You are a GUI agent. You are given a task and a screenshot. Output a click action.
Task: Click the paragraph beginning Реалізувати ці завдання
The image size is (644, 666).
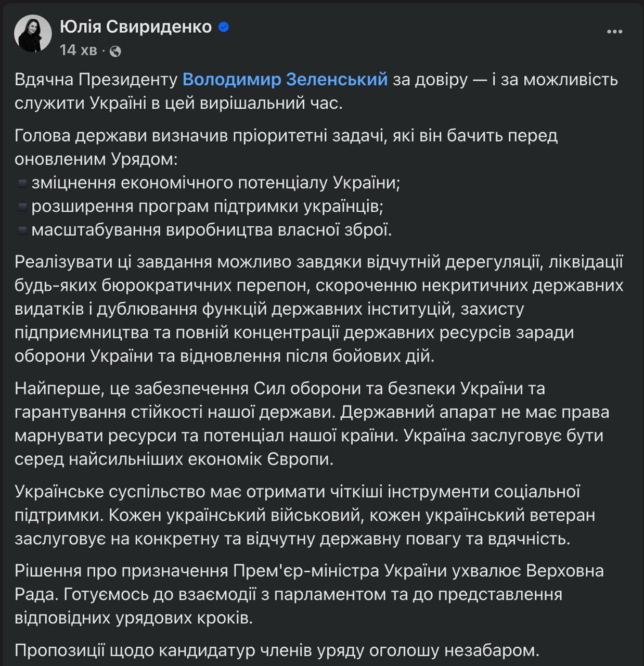pyautogui.click(x=319, y=309)
